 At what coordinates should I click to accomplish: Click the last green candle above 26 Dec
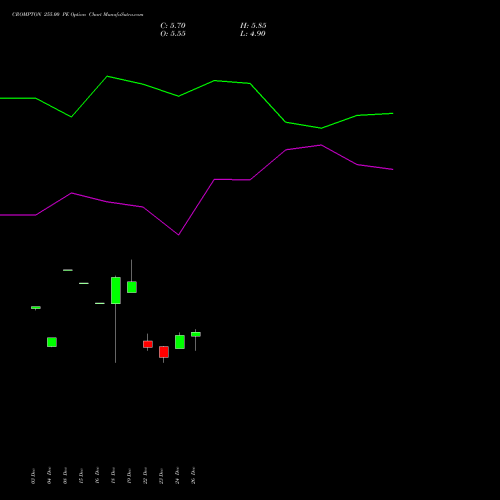(x=196, y=334)
